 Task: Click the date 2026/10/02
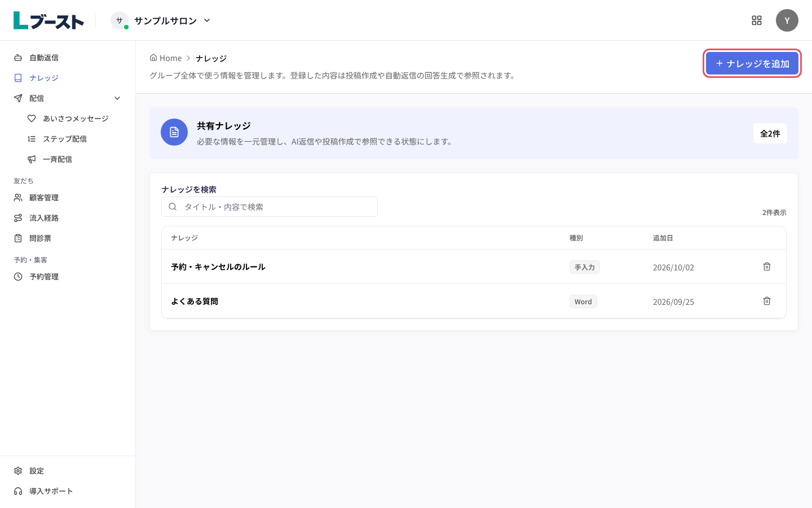(673, 268)
